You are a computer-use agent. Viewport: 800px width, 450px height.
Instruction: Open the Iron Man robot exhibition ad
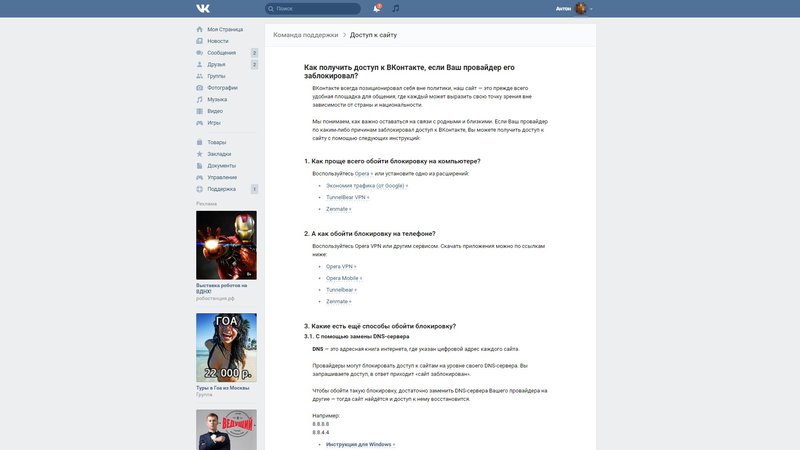click(226, 245)
